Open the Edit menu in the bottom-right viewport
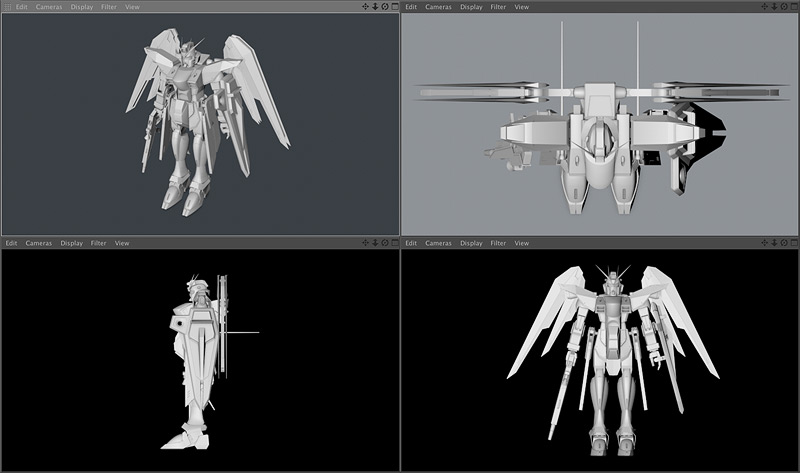 pos(411,243)
